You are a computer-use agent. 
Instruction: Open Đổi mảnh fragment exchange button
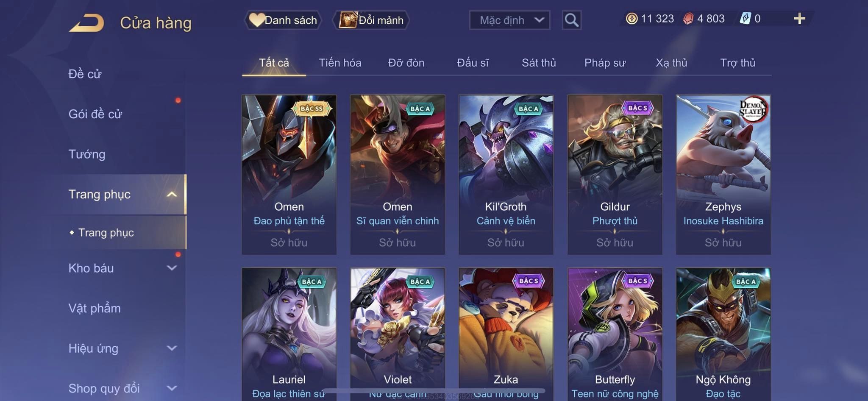[x=371, y=20]
